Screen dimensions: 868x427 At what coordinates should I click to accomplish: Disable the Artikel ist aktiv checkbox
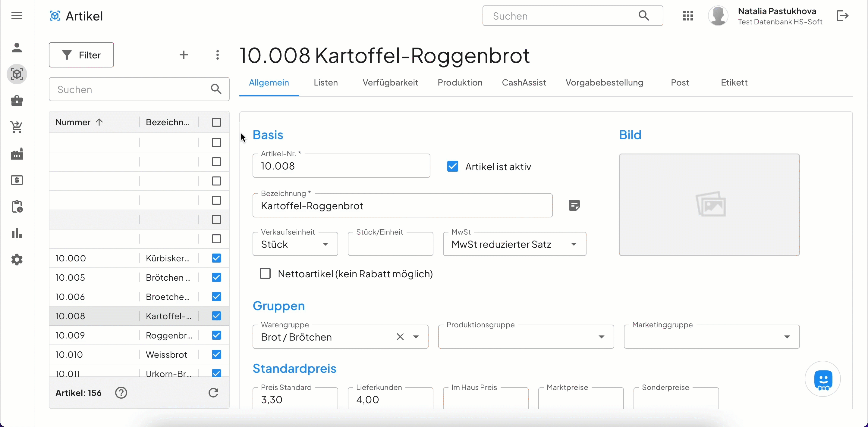pos(452,166)
